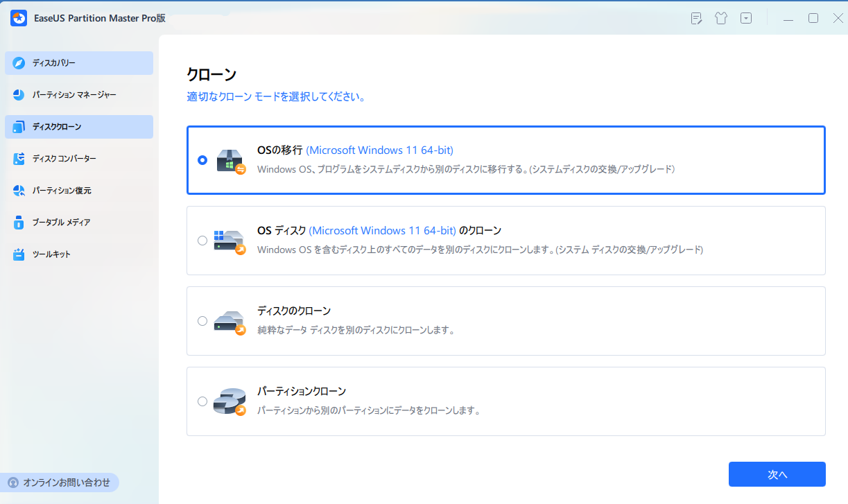Click the OSの移行 disk migration icon

coord(230,160)
